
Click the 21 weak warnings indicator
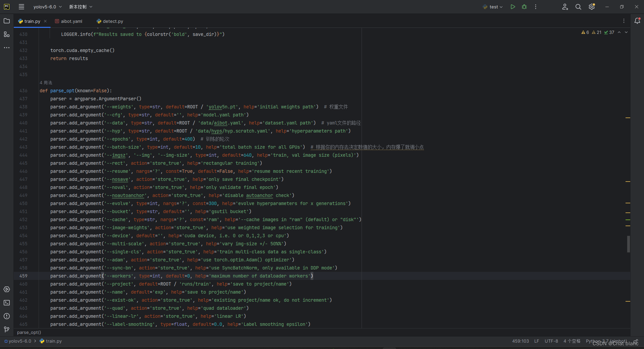pos(597,33)
